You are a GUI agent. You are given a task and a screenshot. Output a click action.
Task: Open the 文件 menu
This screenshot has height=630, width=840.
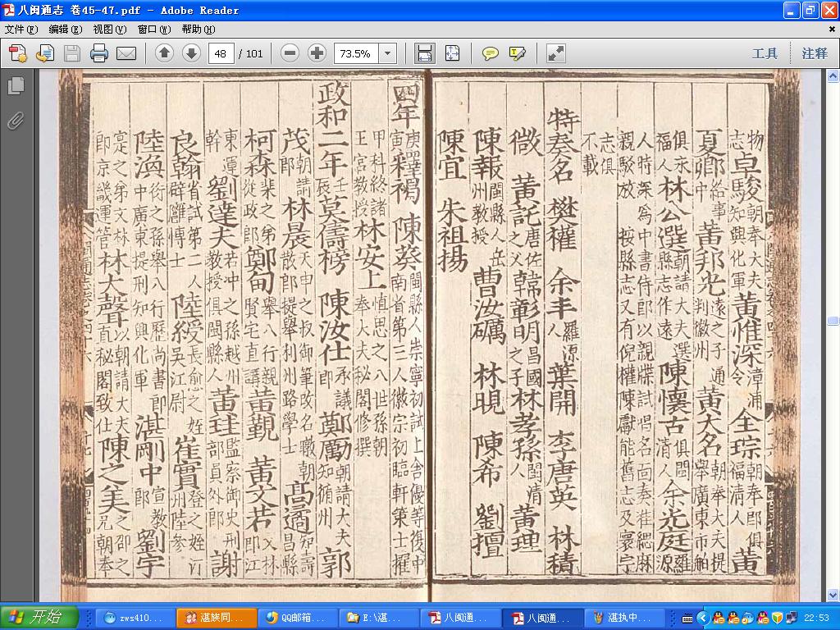(21, 29)
